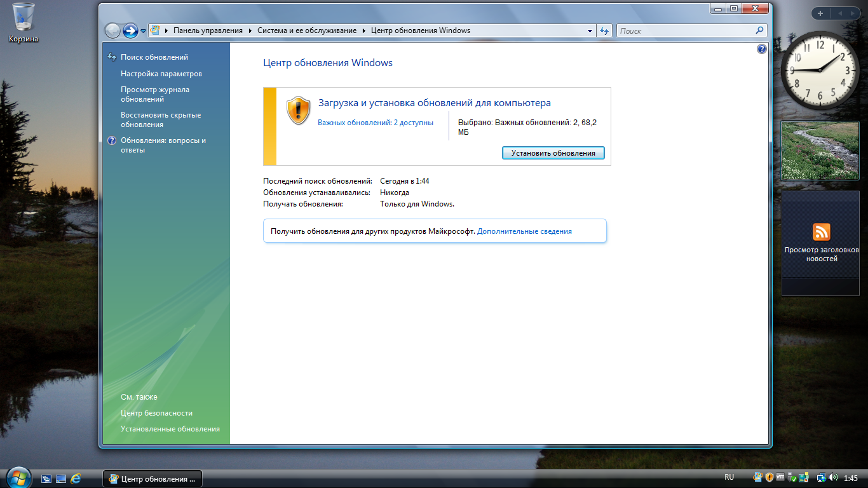
Task: Click the search magnifier icon
Action: click(x=759, y=30)
